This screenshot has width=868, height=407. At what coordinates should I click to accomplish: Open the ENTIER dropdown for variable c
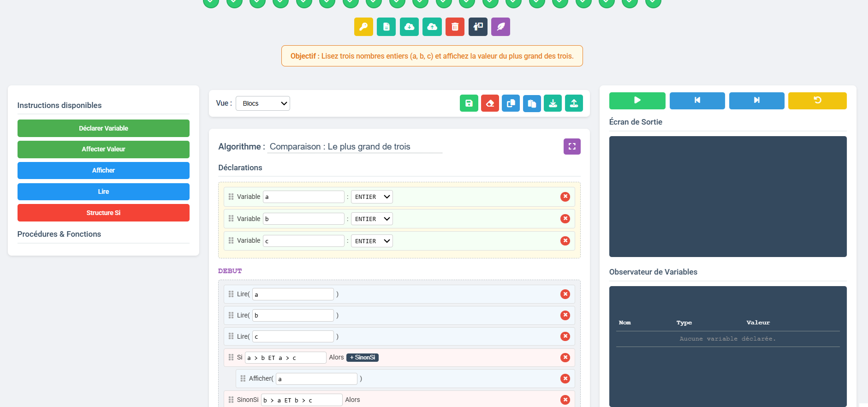pyautogui.click(x=372, y=241)
